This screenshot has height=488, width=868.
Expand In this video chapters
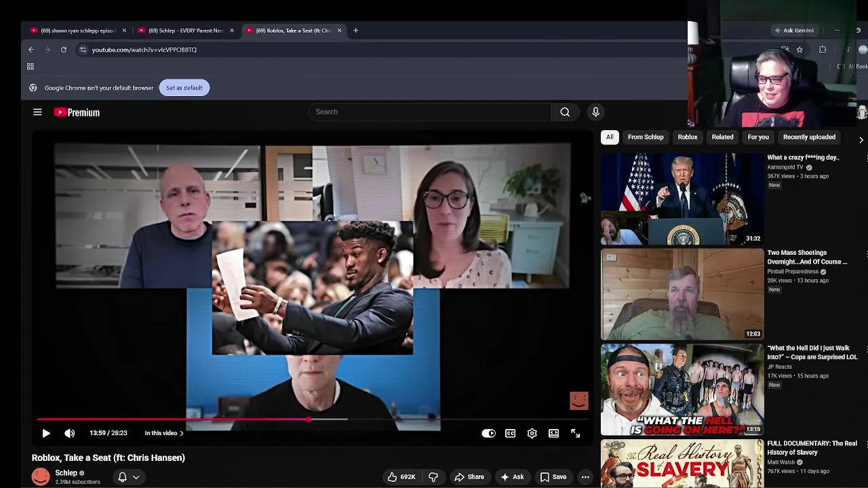click(163, 433)
